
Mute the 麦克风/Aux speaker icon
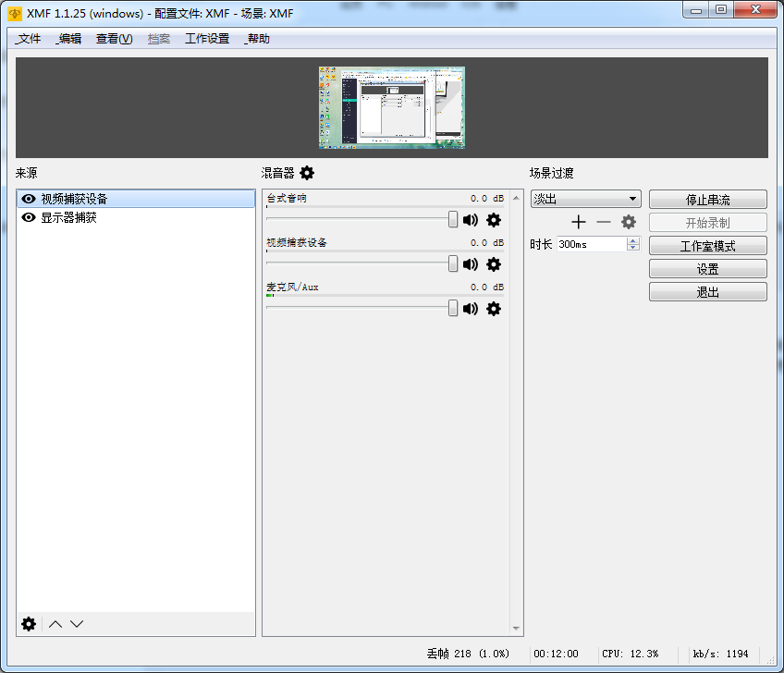(470, 309)
